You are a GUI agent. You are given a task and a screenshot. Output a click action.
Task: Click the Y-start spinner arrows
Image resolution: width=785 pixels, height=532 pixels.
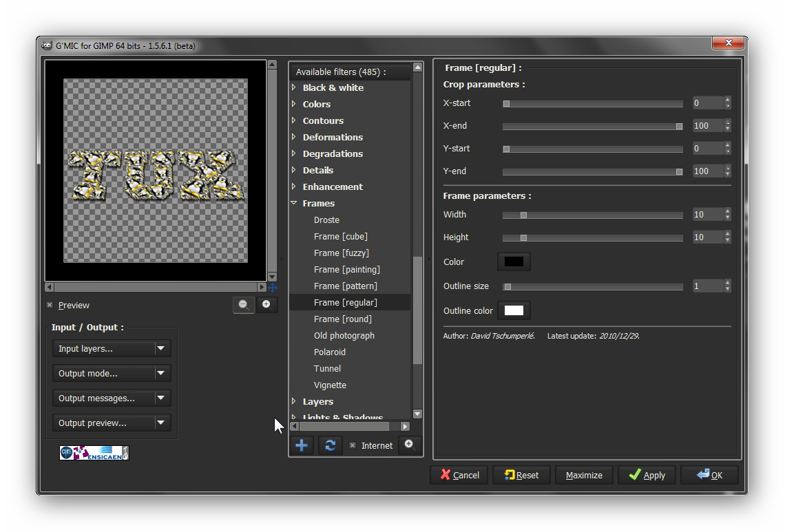point(727,148)
